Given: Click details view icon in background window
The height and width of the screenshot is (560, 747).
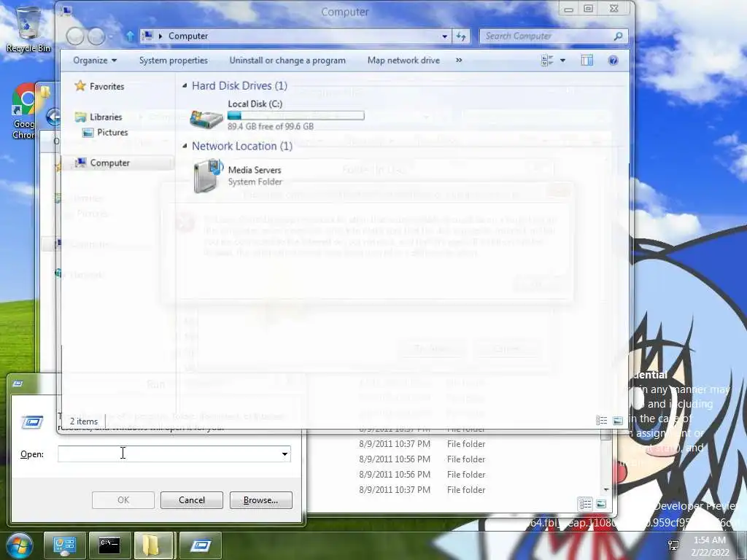Looking at the screenshot, I should (585, 504).
